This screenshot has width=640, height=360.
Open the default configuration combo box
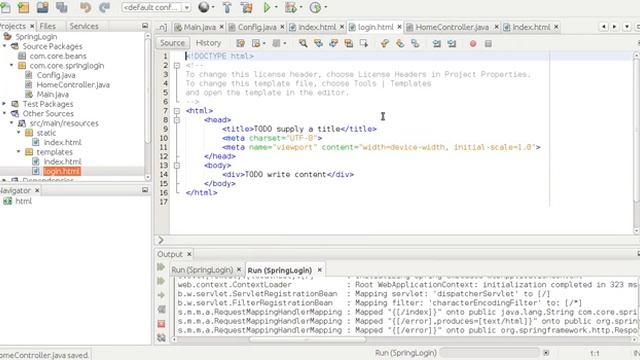156,7
